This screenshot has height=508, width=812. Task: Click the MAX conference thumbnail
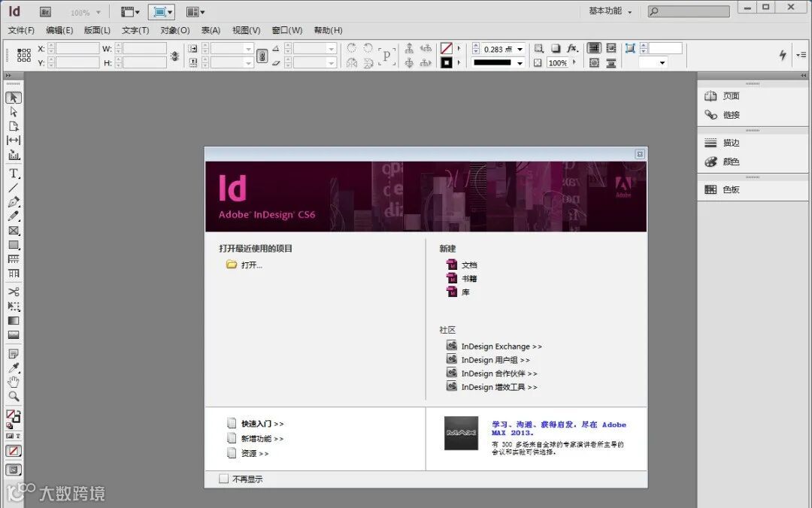click(462, 433)
